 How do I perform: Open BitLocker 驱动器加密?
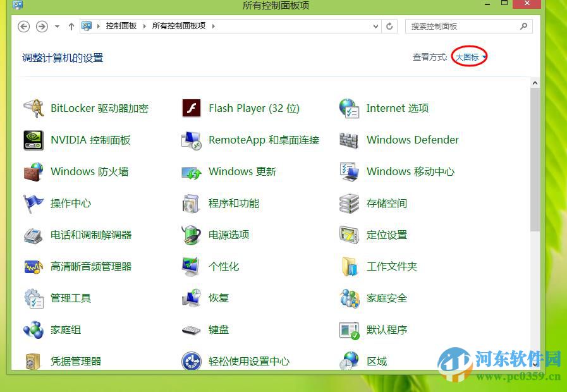click(99, 108)
